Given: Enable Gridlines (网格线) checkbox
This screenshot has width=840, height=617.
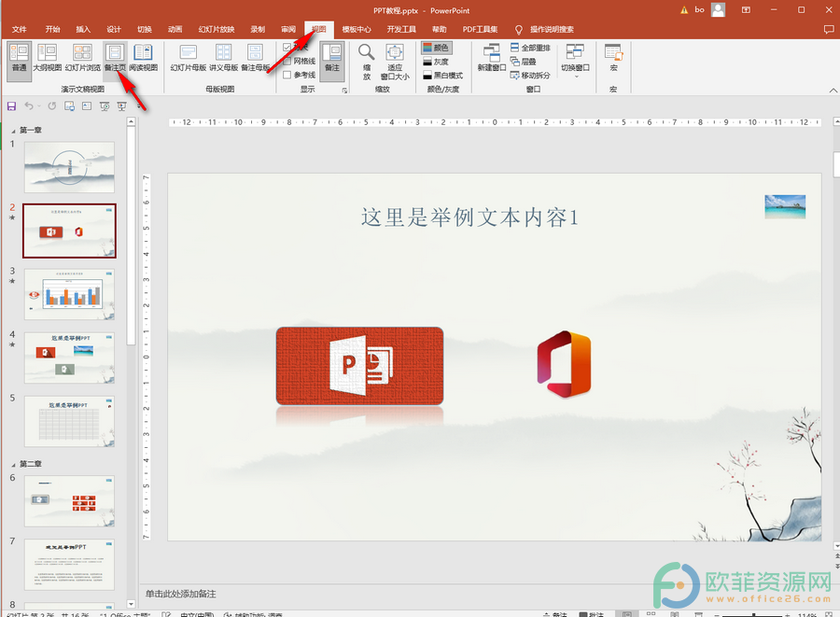Looking at the screenshot, I should (x=287, y=61).
